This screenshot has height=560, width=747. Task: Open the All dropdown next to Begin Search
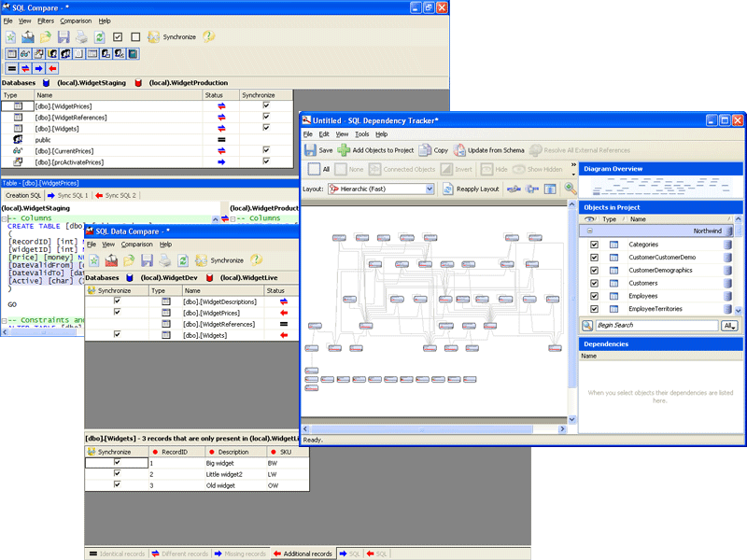coord(729,326)
